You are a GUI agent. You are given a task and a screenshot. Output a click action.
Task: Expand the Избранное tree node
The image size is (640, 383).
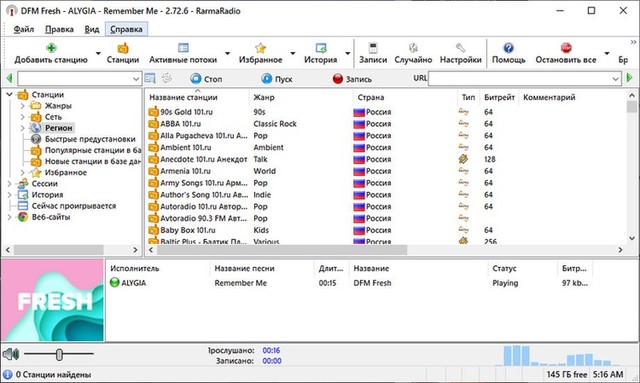tap(23, 172)
